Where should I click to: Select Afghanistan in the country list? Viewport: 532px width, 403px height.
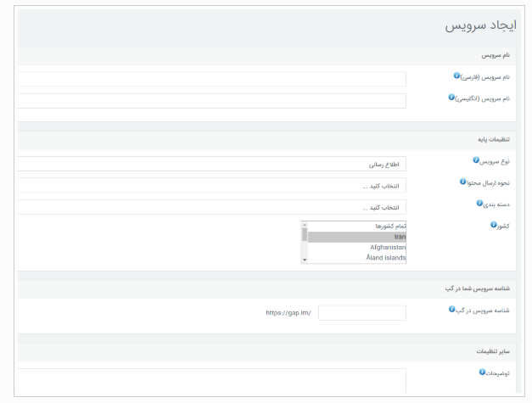tap(357, 247)
